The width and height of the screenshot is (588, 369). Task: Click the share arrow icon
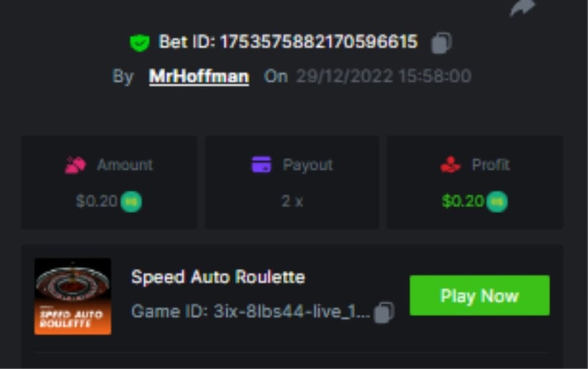click(522, 7)
